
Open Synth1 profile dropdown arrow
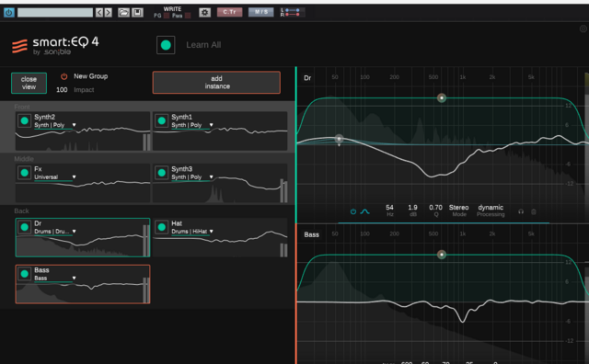(211, 125)
